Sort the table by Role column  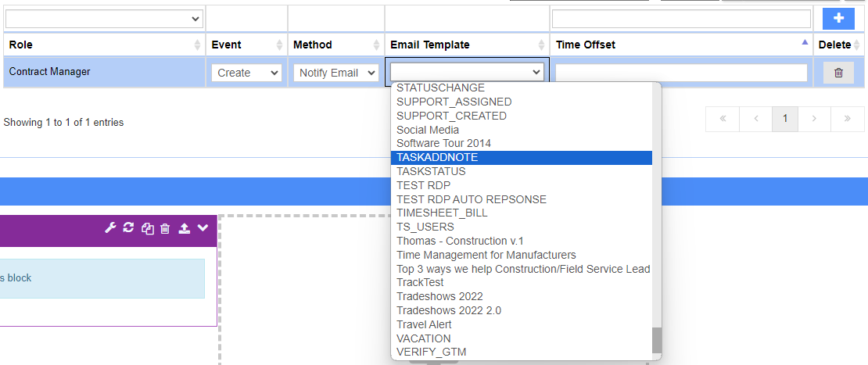103,45
